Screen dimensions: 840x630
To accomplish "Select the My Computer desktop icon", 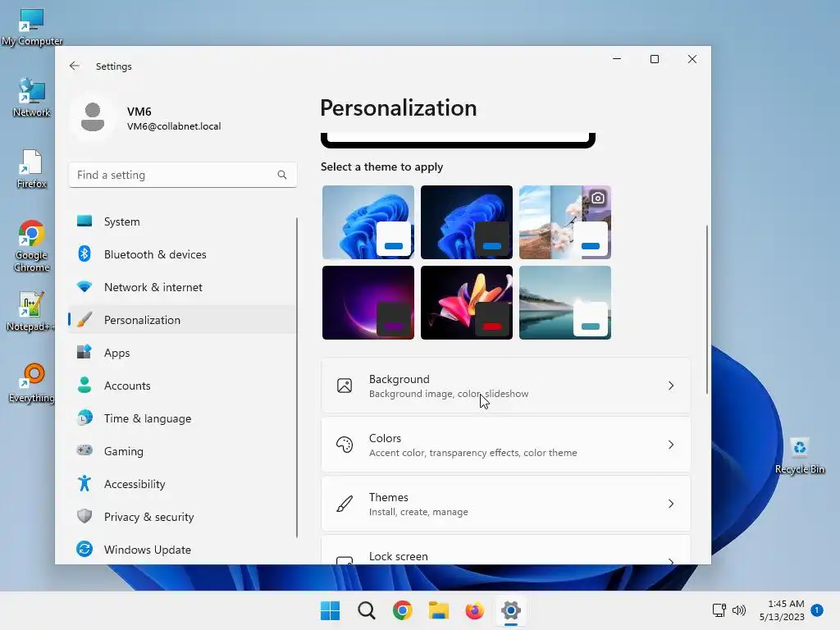I will click(x=32, y=27).
